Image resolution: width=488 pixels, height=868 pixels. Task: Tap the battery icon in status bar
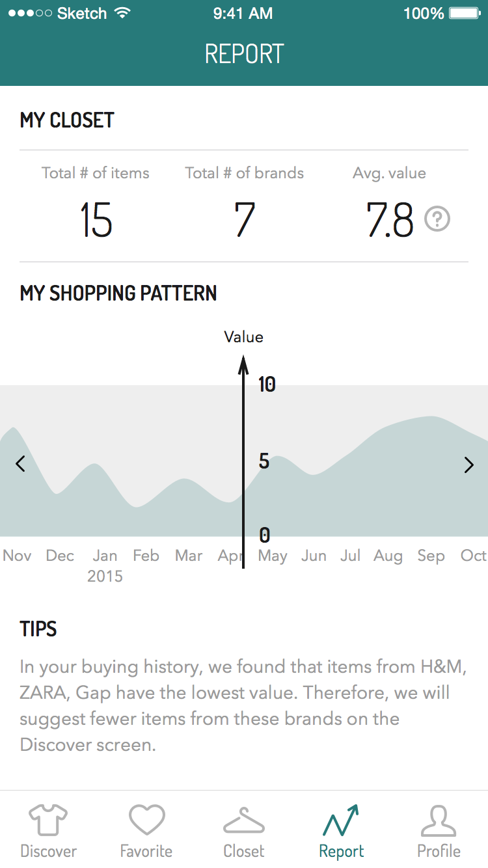[467, 13]
